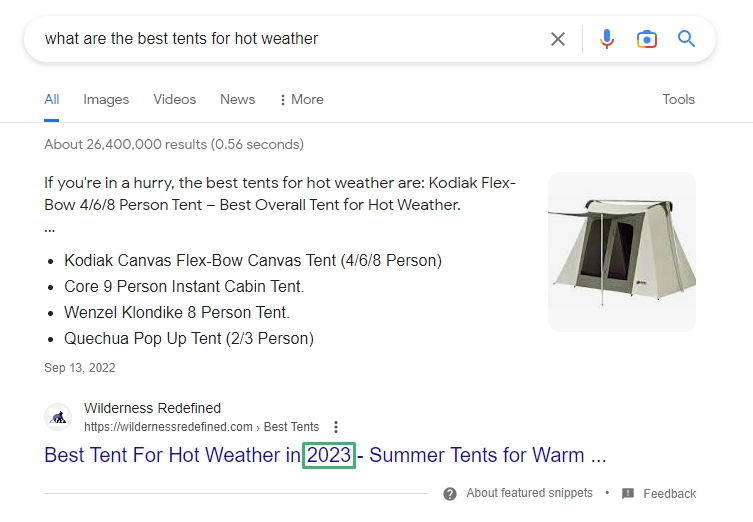The width and height of the screenshot is (753, 522).
Task: Expand the More search filters menu
Action: coord(301,99)
